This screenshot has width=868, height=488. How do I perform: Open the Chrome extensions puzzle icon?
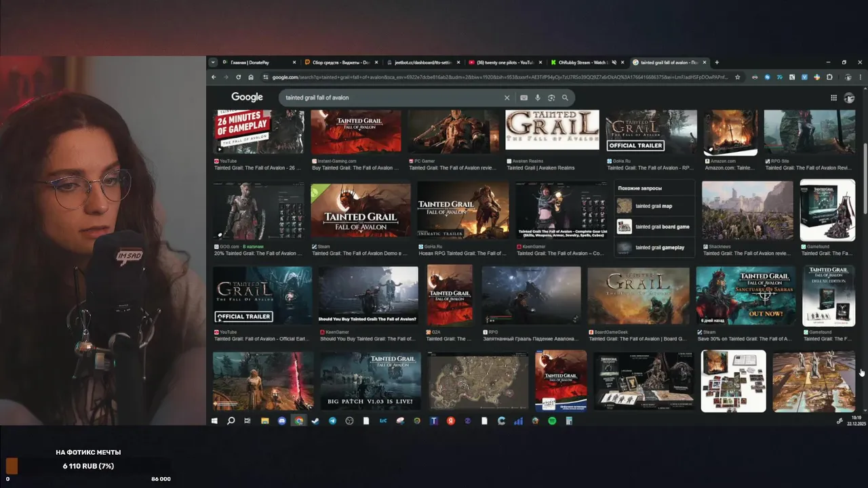click(829, 77)
